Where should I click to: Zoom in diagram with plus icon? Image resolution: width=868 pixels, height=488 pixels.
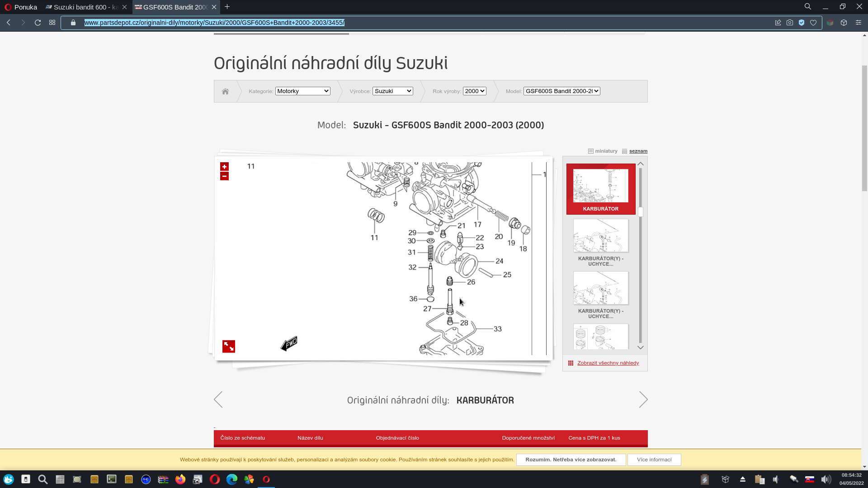pos(224,167)
